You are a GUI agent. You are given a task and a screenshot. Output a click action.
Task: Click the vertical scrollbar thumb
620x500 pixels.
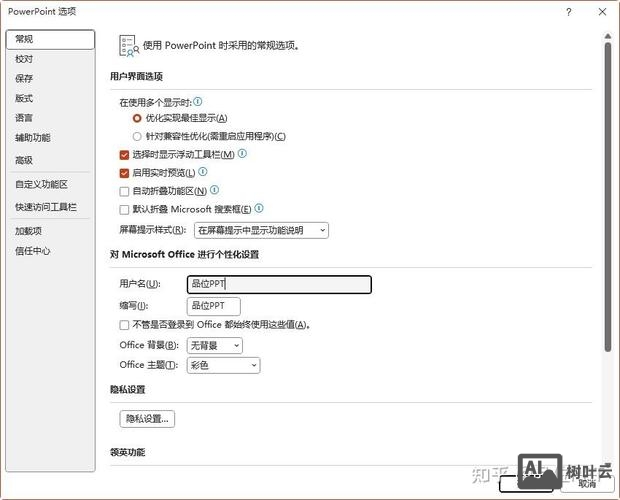pos(608,197)
